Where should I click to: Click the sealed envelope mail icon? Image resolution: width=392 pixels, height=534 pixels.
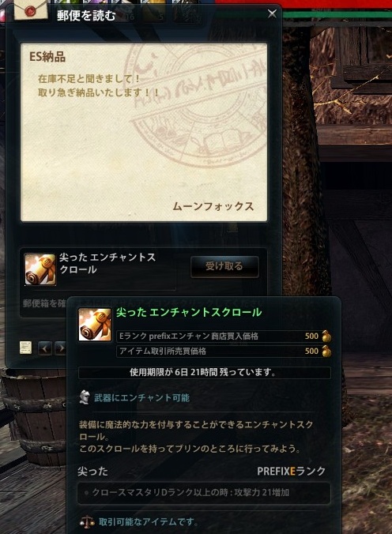click(31, 10)
